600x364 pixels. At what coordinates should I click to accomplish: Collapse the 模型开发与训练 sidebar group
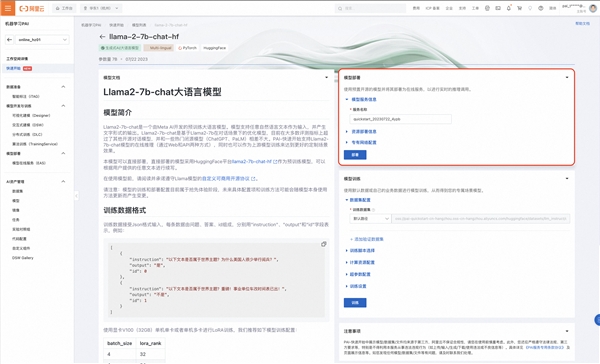[x=63, y=106]
